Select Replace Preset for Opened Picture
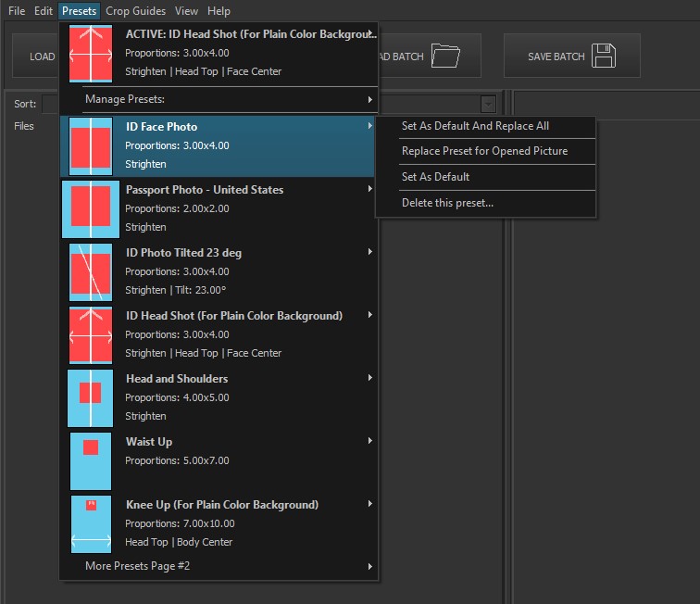The width and height of the screenshot is (700, 604). coord(484,151)
